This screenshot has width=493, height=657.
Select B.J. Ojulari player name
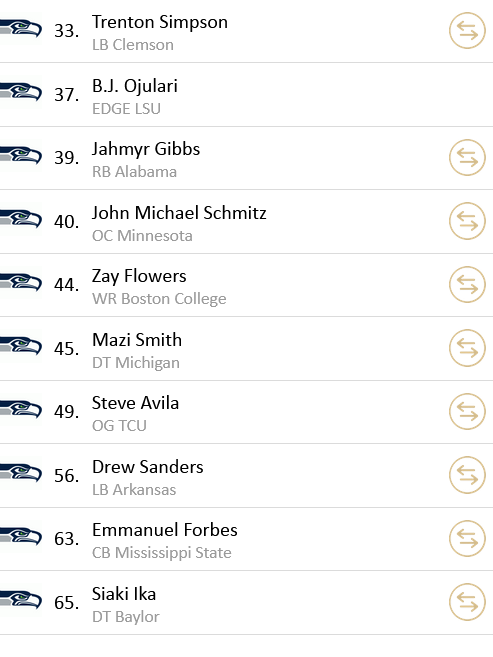pyautogui.click(x=135, y=86)
